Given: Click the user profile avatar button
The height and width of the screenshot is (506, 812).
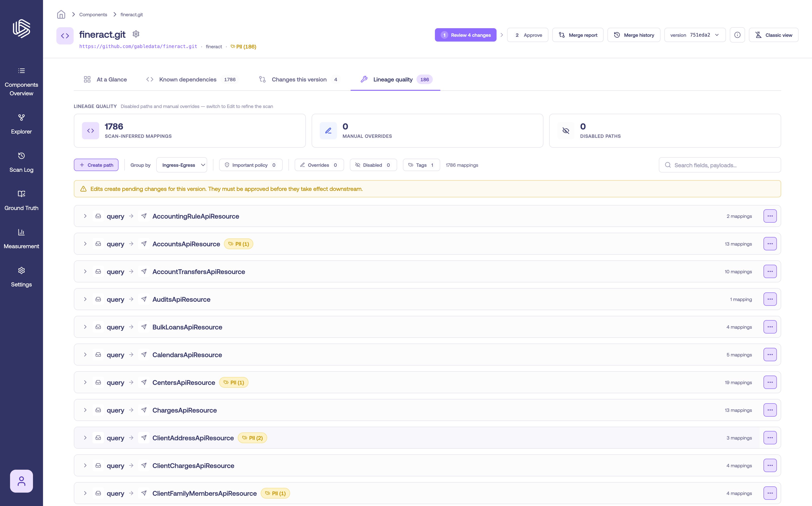Looking at the screenshot, I should click(22, 481).
